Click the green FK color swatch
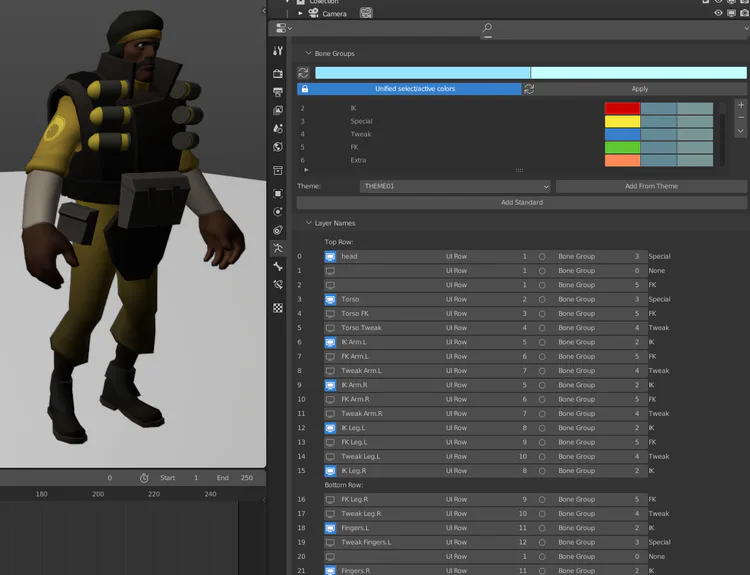The image size is (750, 575). click(622, 147)
